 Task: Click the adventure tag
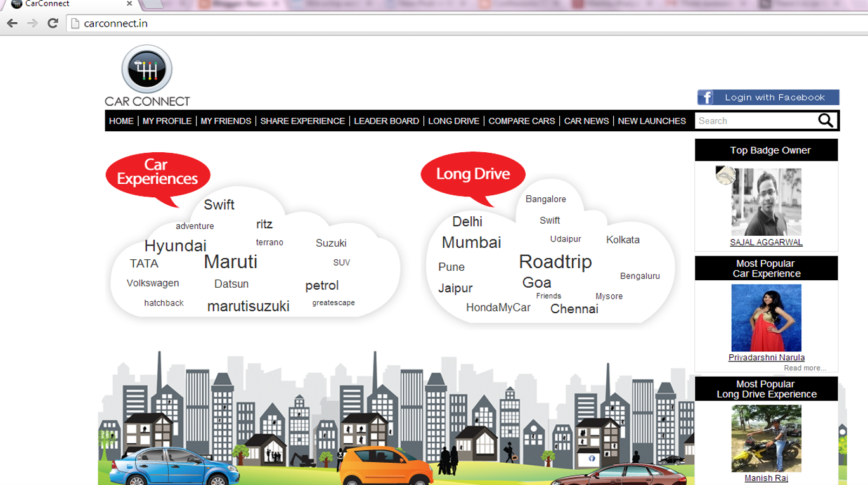tap(195, 226)
